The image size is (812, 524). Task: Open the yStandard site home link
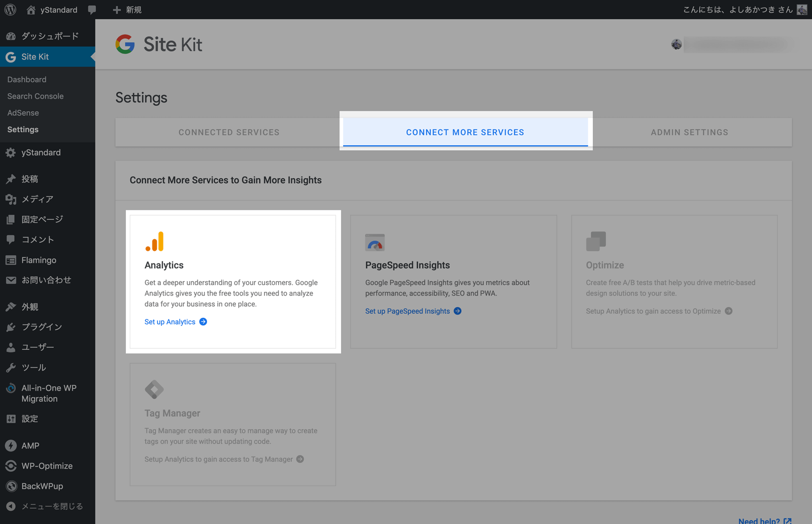pos(52,10)
